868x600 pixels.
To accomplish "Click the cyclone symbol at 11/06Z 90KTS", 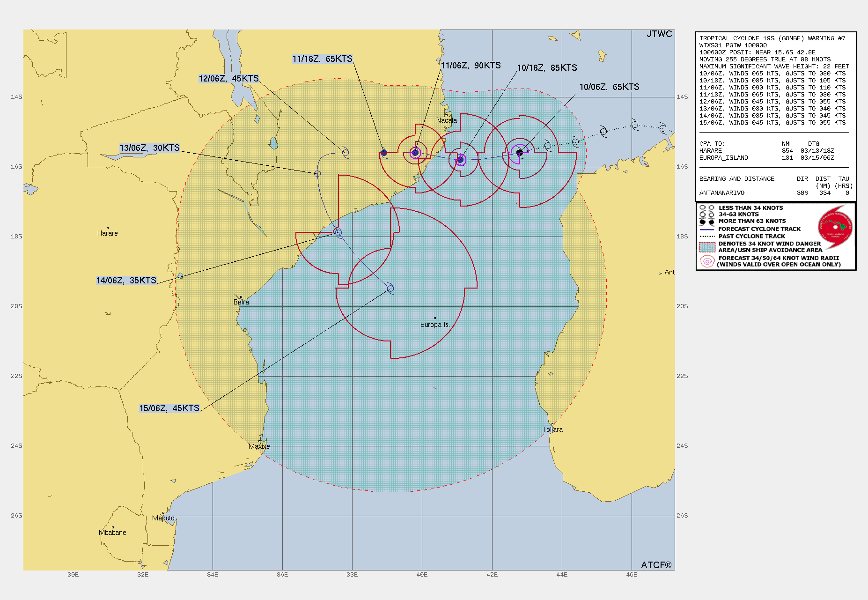I will click(x=415, y=153).
